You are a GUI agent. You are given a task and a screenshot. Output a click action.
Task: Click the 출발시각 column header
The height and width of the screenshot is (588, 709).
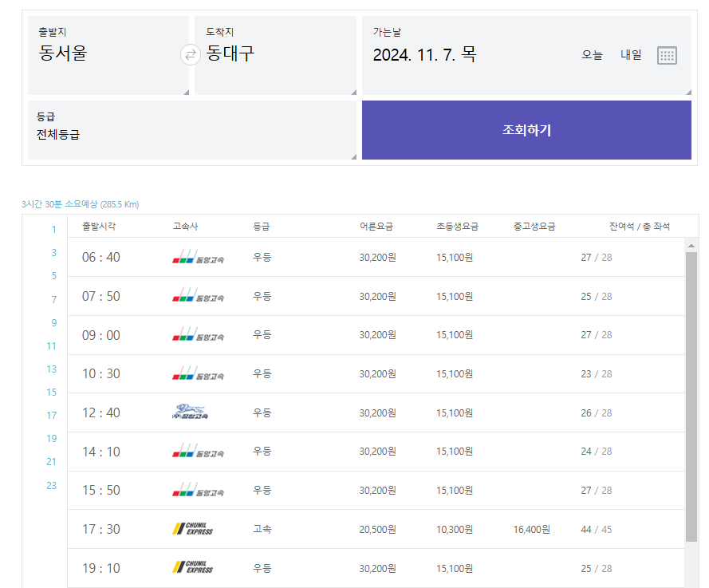(99, 226)
